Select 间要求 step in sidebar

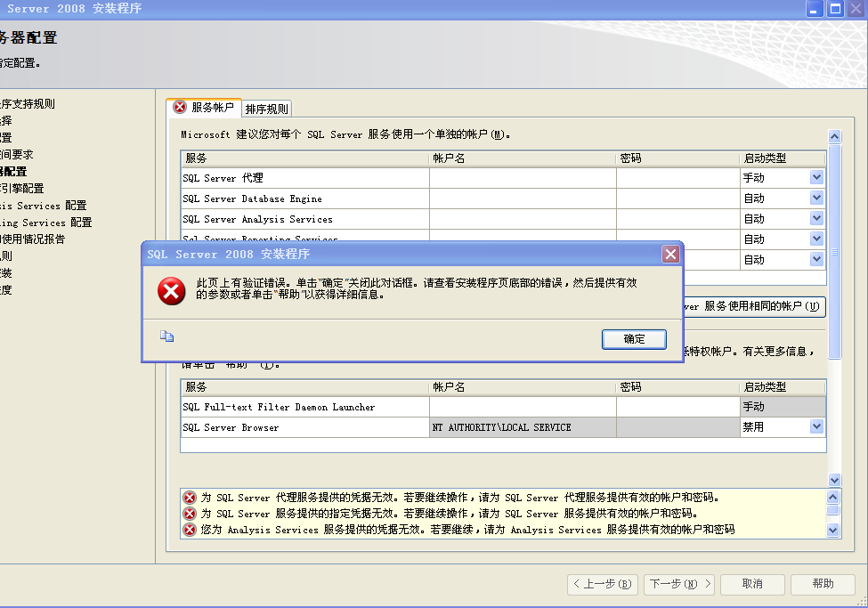pyautogui.click(x=17, y=155)
